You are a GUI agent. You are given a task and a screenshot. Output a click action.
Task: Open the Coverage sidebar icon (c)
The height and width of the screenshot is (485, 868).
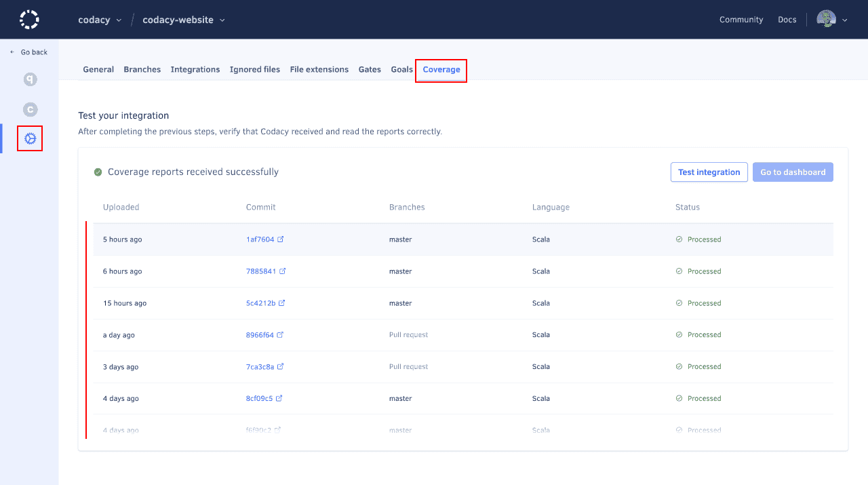[x=30, y=109]
